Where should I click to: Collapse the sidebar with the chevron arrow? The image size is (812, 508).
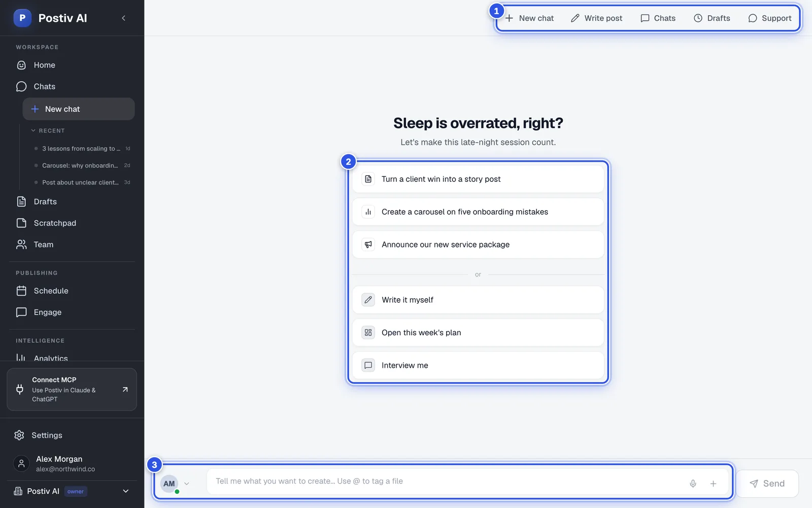(123, 18)
